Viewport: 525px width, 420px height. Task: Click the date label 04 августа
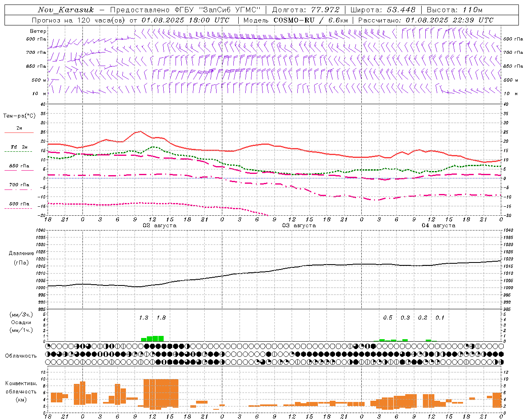(x=438, y=226)
